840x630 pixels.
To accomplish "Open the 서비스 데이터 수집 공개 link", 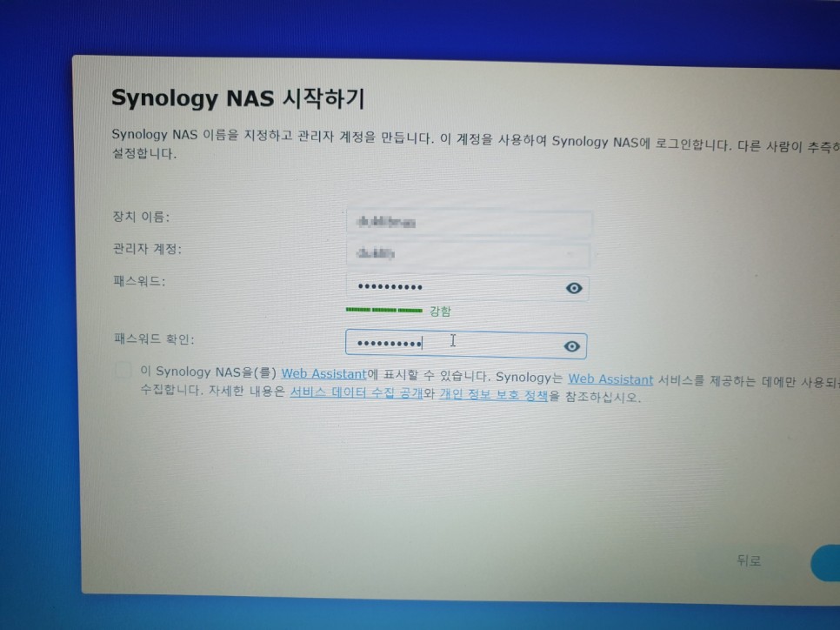I will (x=357, y=392).
